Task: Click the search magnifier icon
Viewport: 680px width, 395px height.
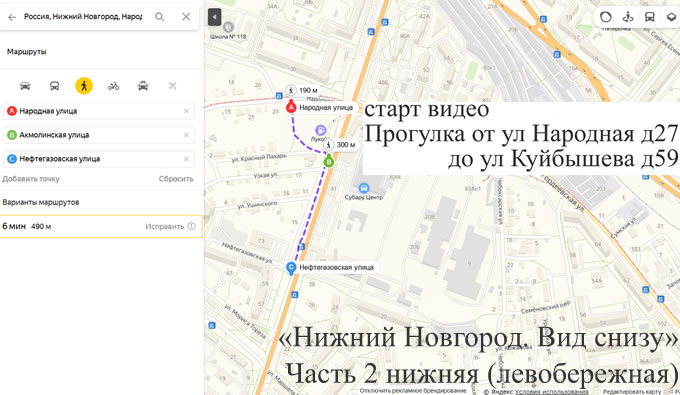Action: (x=160, y=17)
